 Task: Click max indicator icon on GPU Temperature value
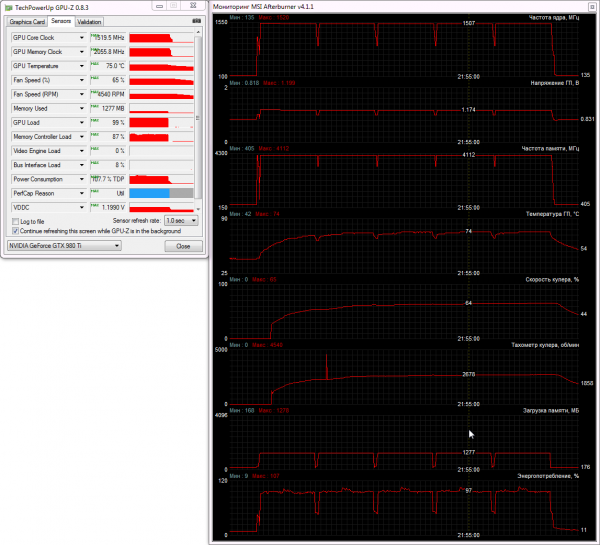click(x=94, y=64)
